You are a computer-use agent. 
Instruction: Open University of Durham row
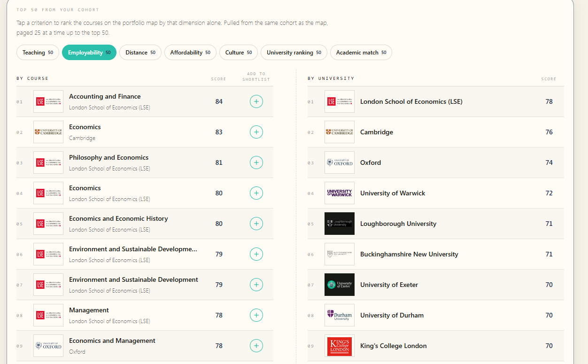tap(436, 315)
